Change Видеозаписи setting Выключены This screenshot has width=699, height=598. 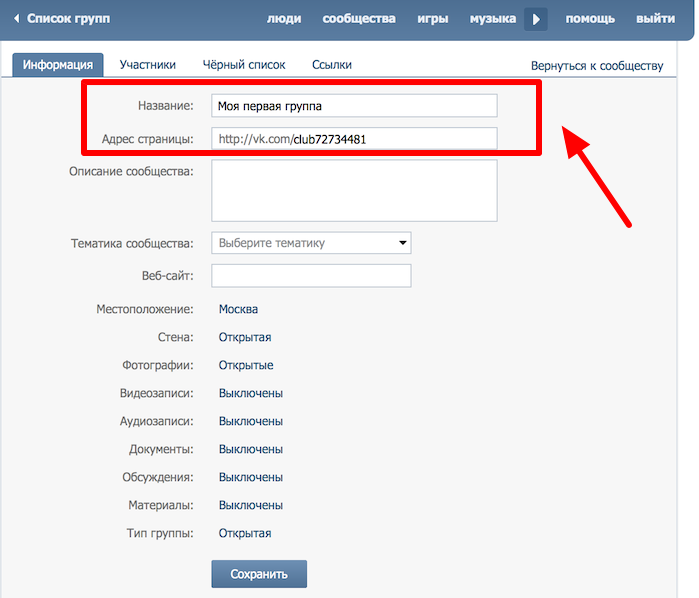[x=251, y=393]
